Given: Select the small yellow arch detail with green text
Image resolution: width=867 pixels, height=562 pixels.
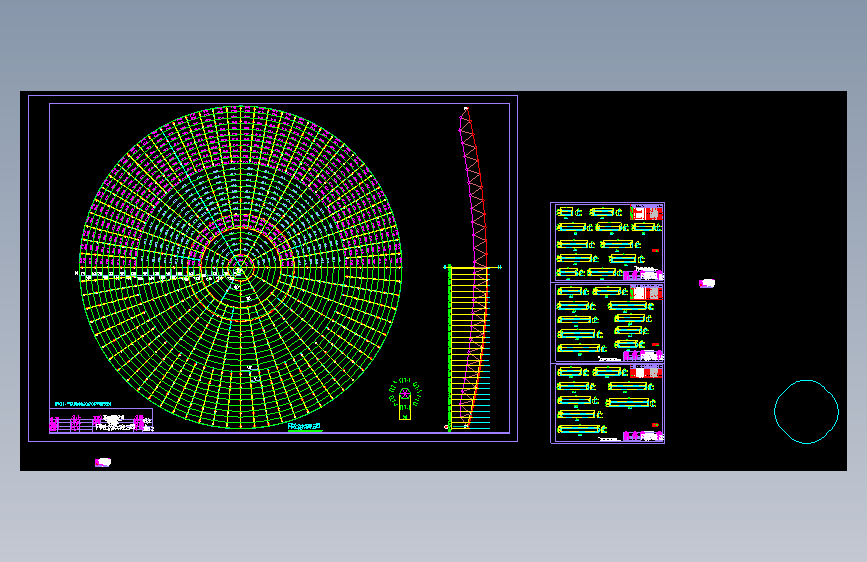Looking at the screenshot, I should [405, 399].
